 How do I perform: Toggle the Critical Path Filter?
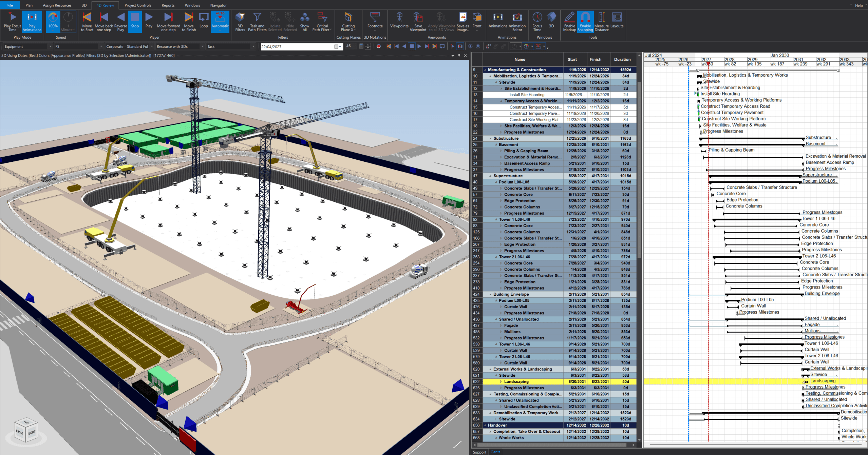click(x=322, y=22)
